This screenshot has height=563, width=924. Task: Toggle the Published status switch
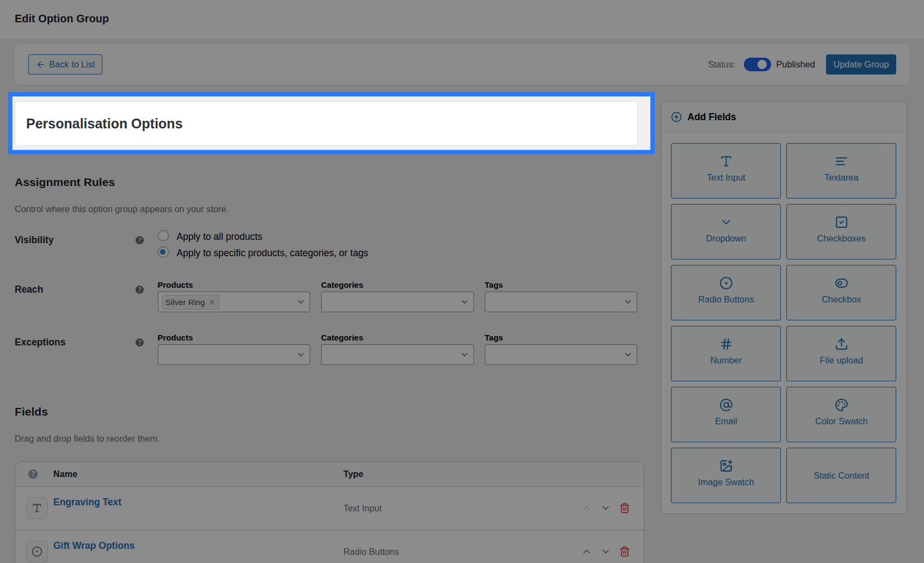[757, 64]
